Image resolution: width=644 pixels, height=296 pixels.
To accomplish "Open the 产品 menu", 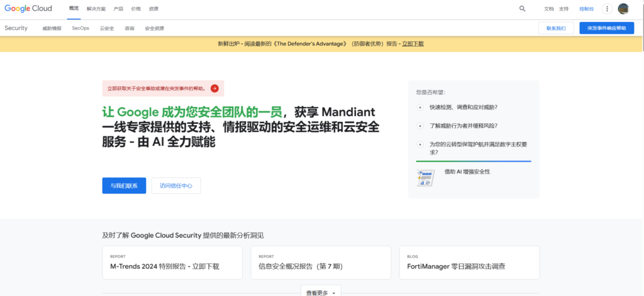I will [x=118, y=9].
